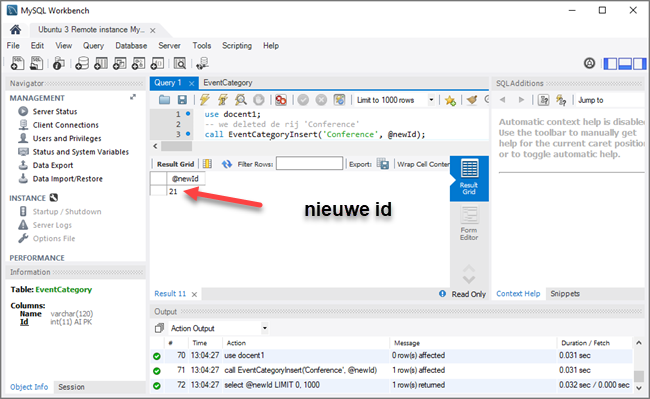The image size is (650, 399).
Task: Toggle autocommit mode
Action: (x=340, y=100)
